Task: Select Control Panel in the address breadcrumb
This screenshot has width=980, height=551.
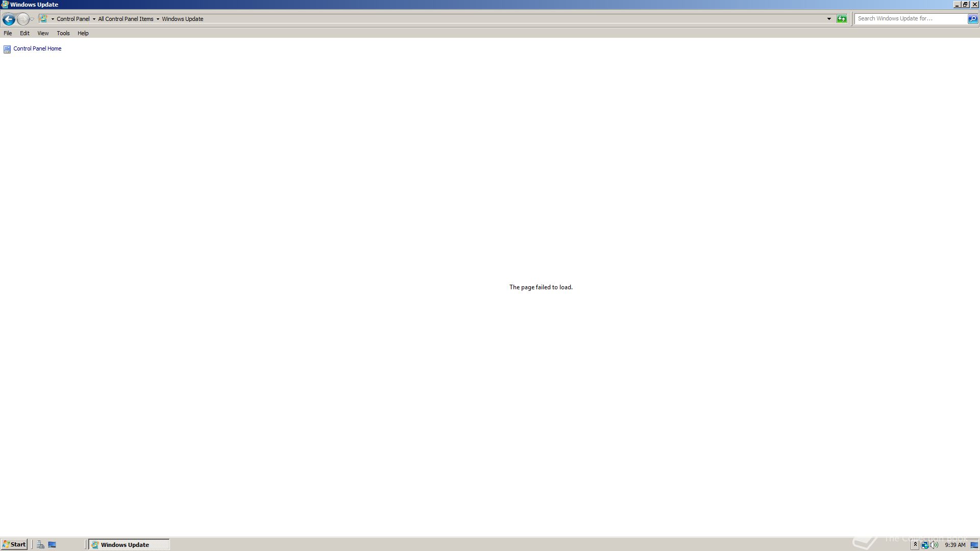Action: (x=73, y=19)
